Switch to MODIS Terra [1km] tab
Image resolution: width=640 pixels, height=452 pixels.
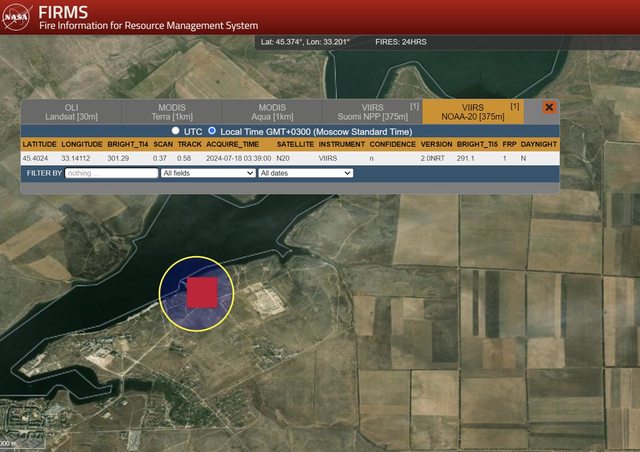171,112
